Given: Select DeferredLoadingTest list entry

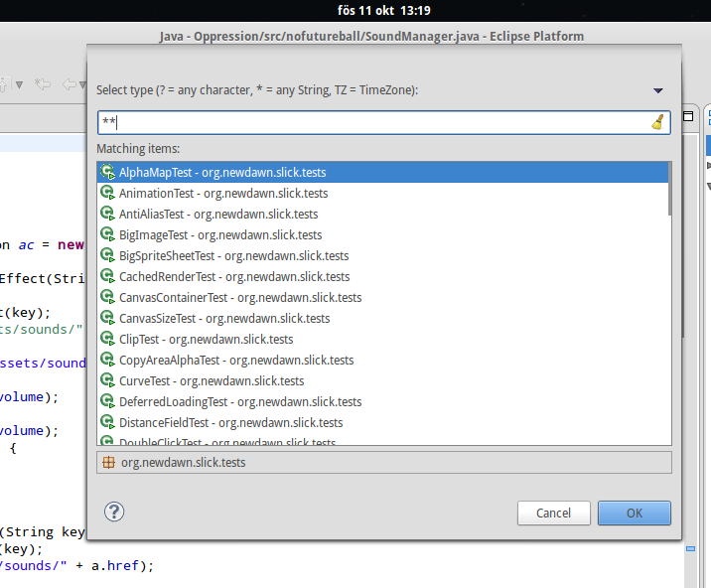Looking at the screenshot, I should pyautogui.click(x=383, y=402).
